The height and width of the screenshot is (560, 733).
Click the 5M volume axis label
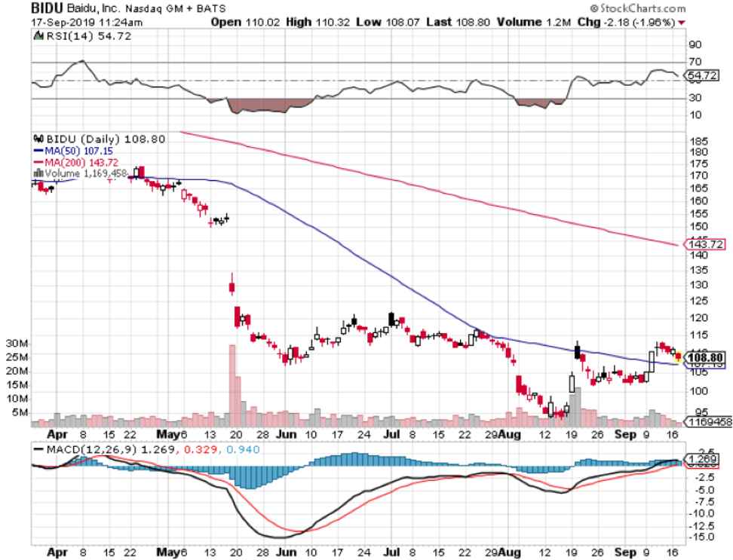click(20, 412)
